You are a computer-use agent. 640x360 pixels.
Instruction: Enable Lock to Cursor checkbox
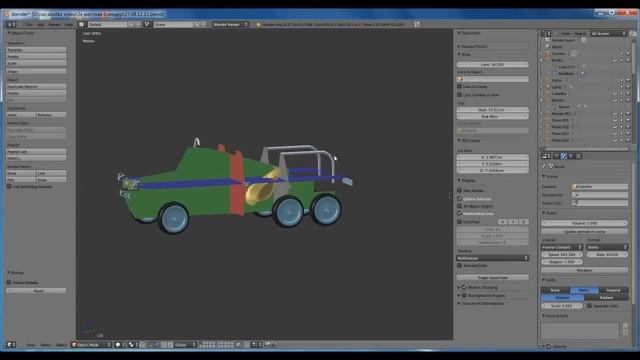pos(459,87)
